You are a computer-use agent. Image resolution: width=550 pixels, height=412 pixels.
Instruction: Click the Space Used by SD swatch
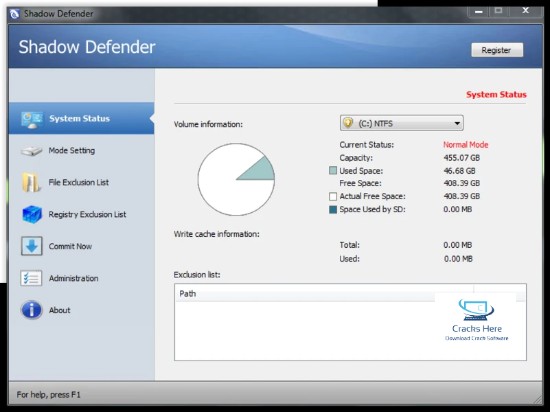pyautogui.click(x=333, y=210)
